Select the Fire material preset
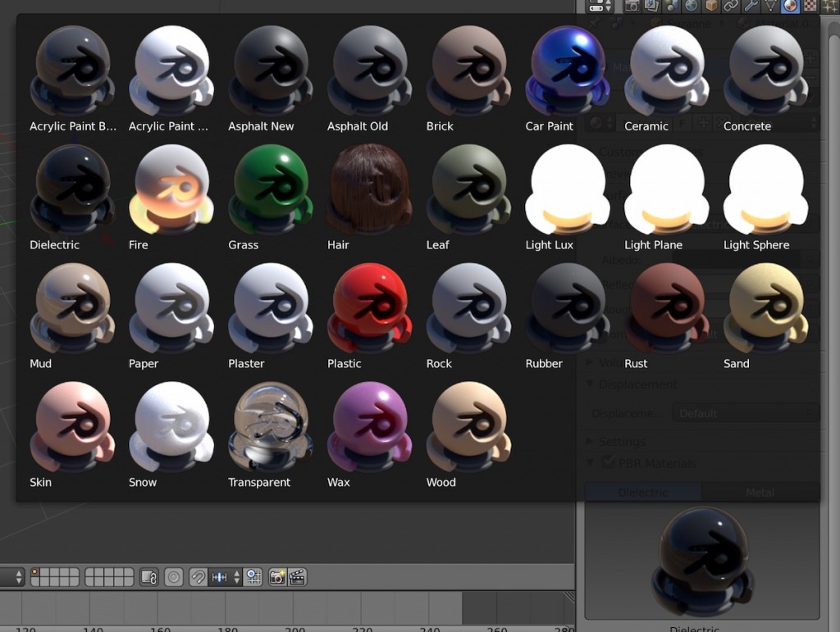The image size is (840, 632). (171, 198)
